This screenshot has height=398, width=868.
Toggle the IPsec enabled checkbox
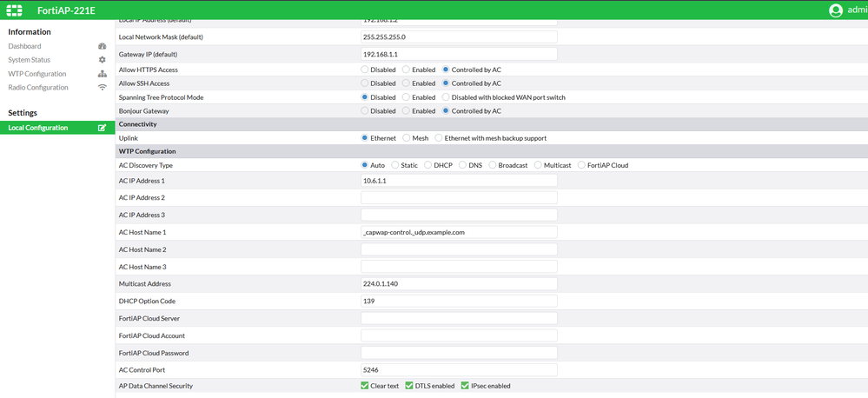pyautogui.click(x=465, y=386)
